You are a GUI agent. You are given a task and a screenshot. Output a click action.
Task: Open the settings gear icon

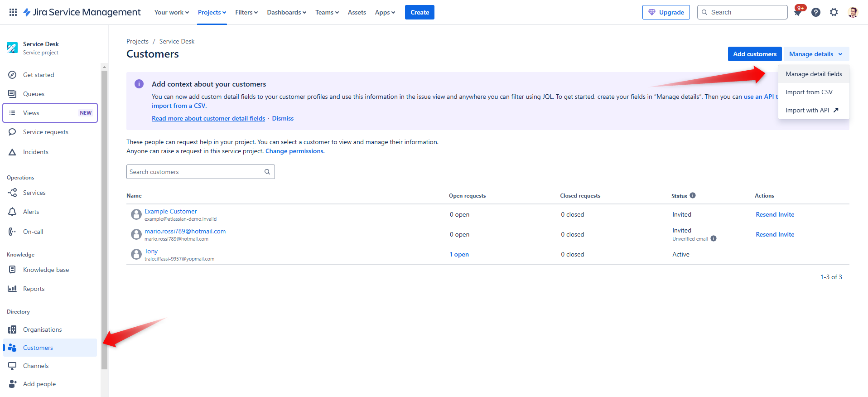point(834,12)
